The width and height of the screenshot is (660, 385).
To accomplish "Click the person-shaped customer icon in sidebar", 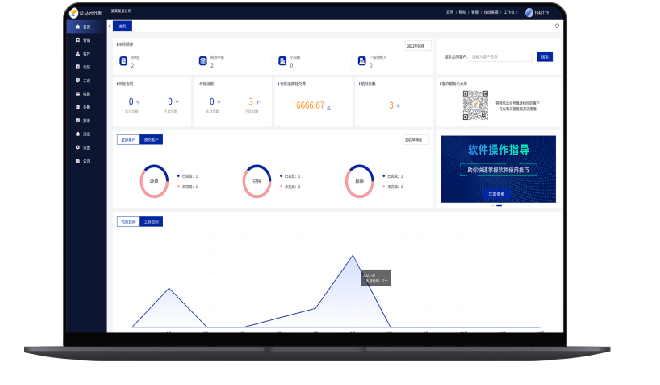I will [78, 53].
